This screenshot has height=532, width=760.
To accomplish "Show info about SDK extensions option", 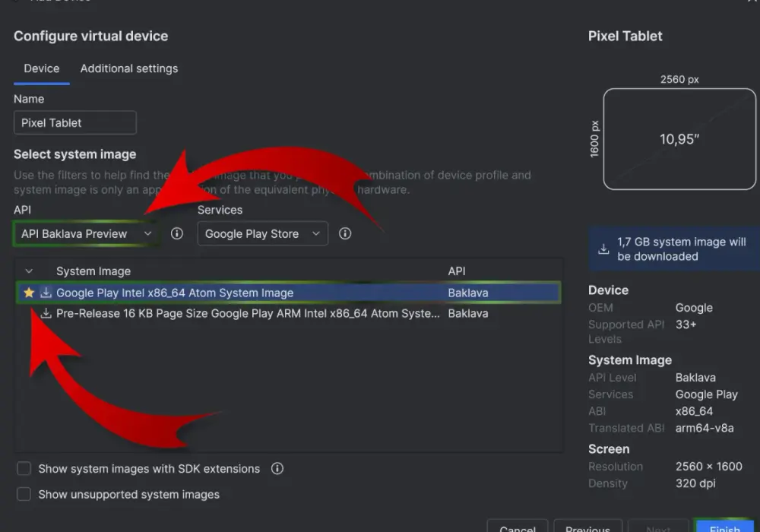I will point(277,468).
